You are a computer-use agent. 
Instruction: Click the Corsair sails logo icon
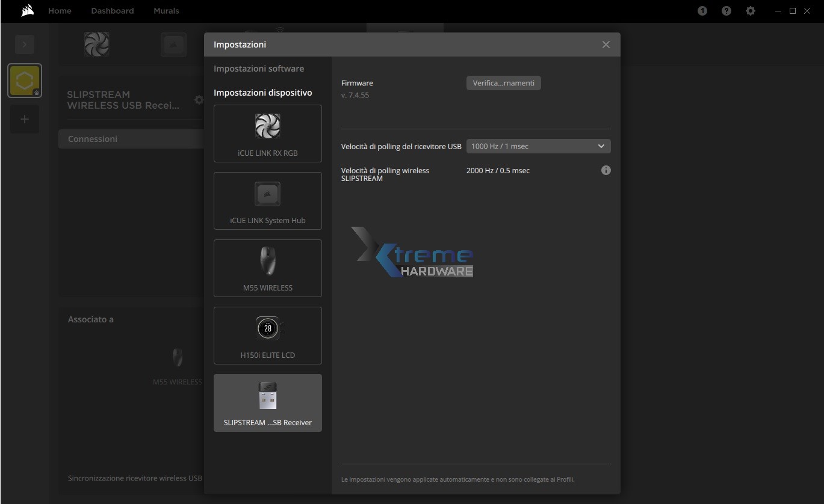pyautogui.click(x=28, y=11)
